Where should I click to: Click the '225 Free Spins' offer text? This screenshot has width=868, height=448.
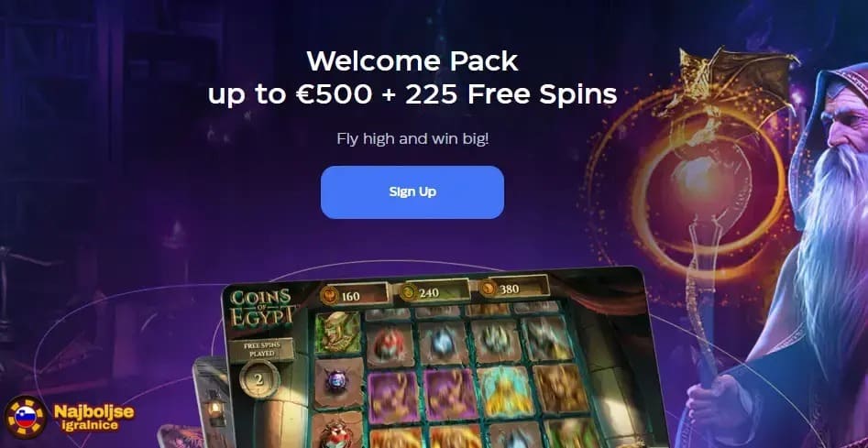pos(511,95)
